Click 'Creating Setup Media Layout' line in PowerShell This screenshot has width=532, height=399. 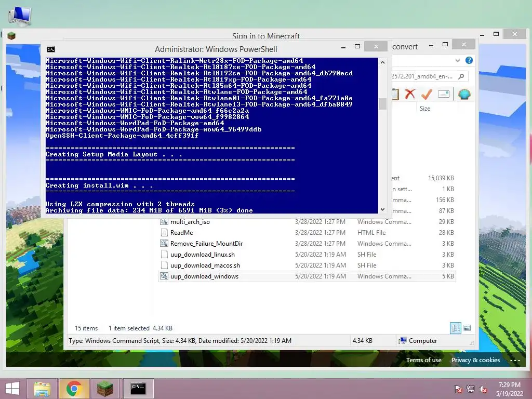pyautogui.click(x=114, y=154)
